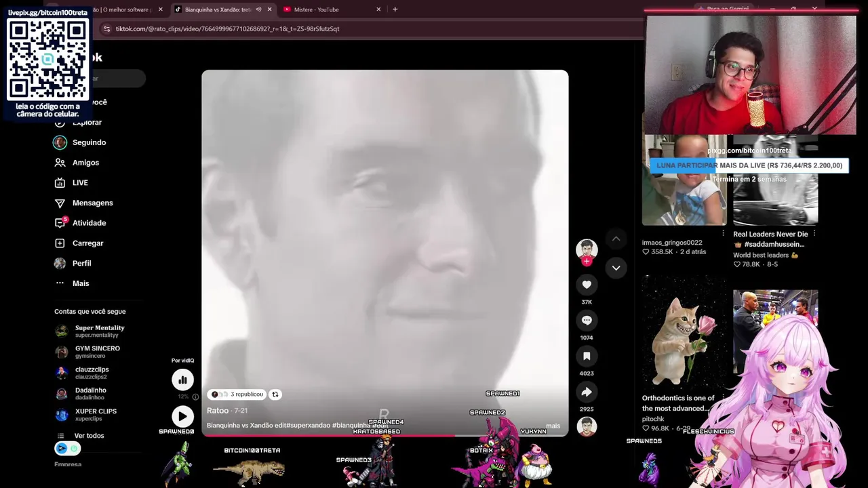This screenshot has width=868, height=488.
Task: Click the creator name 'Ratoo' on the video
Action: (x=218, y=411)
